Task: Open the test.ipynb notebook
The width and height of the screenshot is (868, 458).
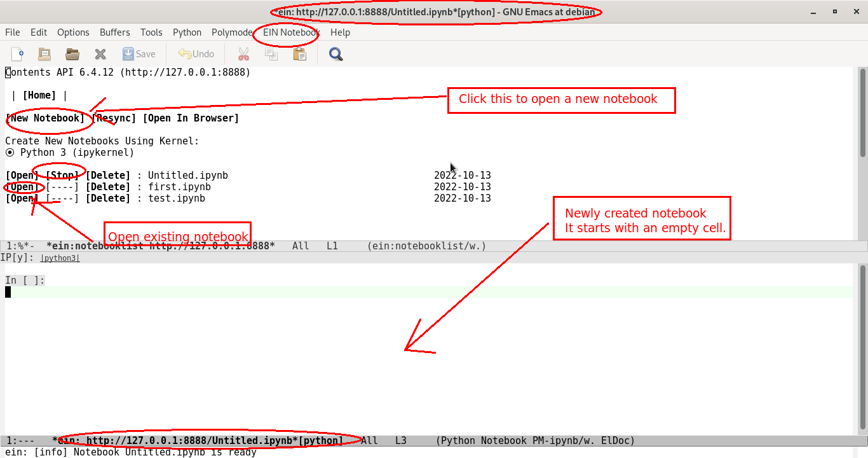Action: (x=22, y=198)
